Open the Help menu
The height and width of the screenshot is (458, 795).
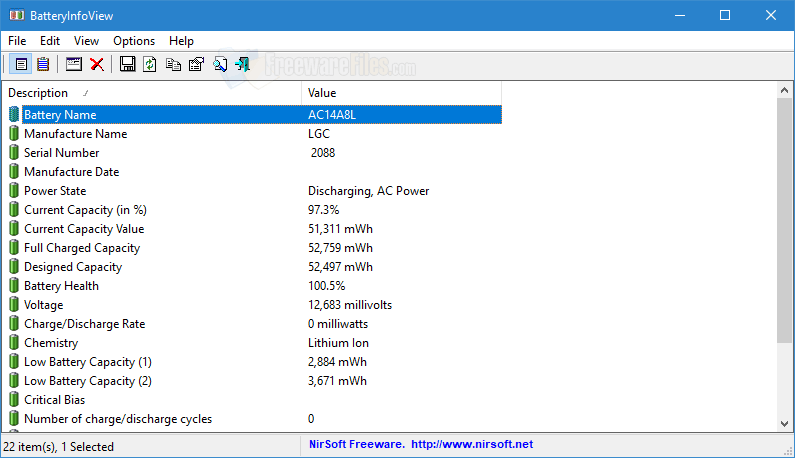click(x=181, y=41)
